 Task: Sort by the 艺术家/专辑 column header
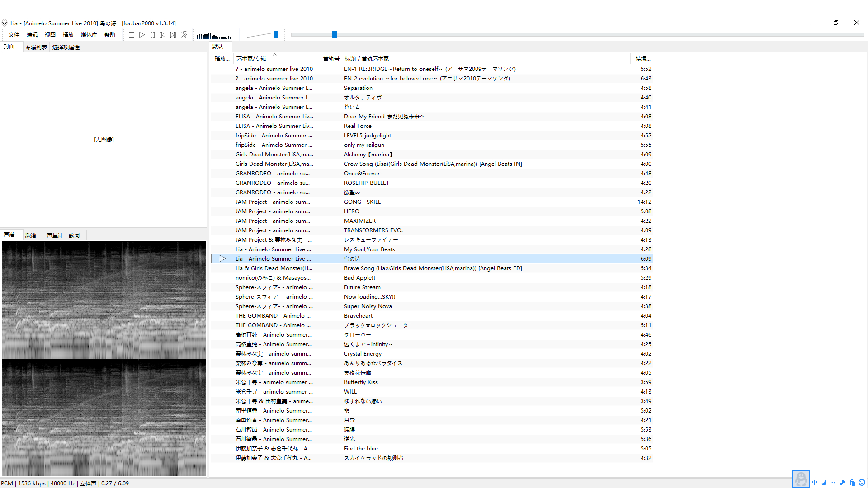point(251,59)
